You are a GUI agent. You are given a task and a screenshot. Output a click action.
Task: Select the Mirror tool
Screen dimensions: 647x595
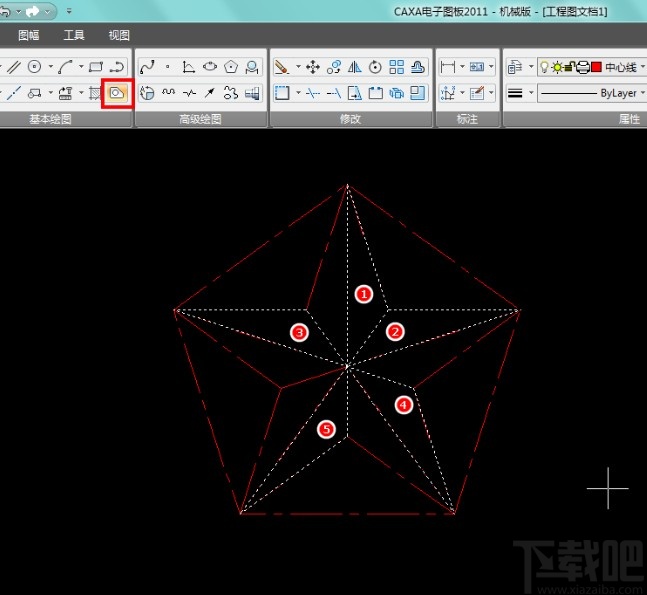(x=354, y=67)
